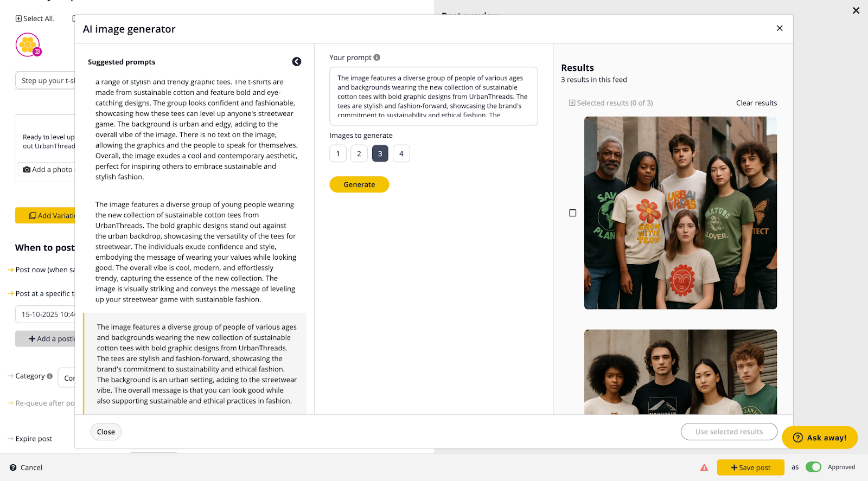Expand the Re-queue after posting option

tap(41, 403)
